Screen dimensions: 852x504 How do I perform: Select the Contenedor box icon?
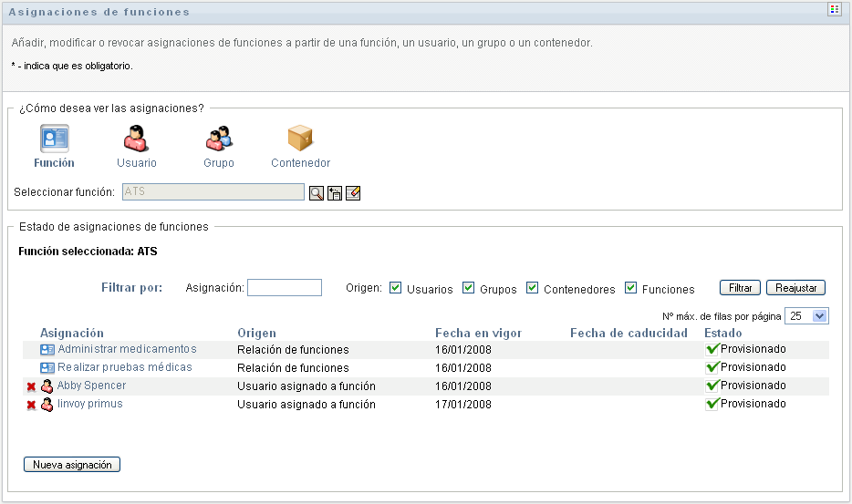(x=300, y=138)
